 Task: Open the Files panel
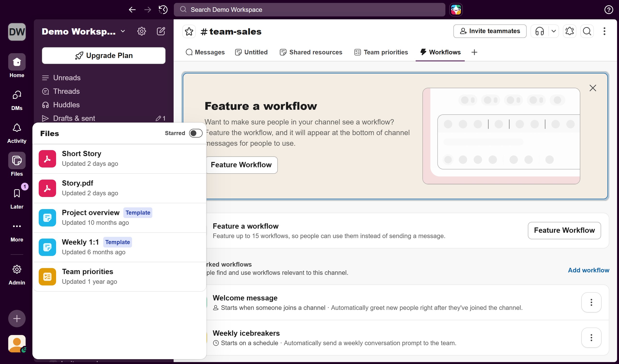click(x=16, y=164)
